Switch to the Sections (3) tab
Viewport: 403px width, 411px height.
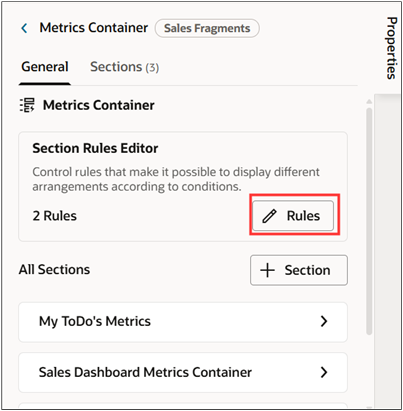[x=124, y=67]
